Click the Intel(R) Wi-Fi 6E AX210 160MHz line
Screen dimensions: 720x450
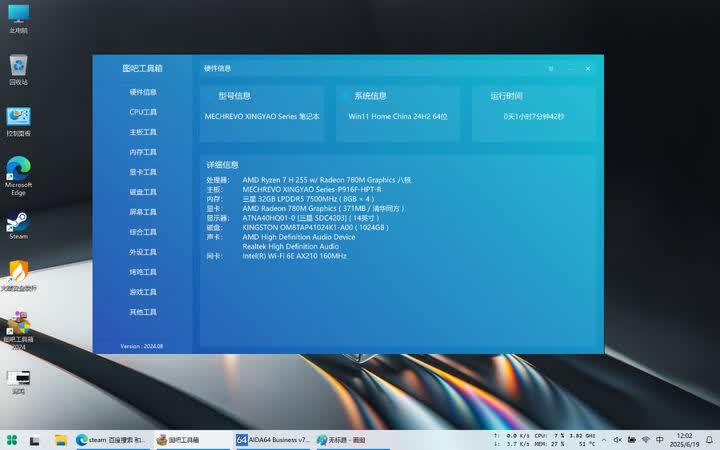tap(294, 256)
